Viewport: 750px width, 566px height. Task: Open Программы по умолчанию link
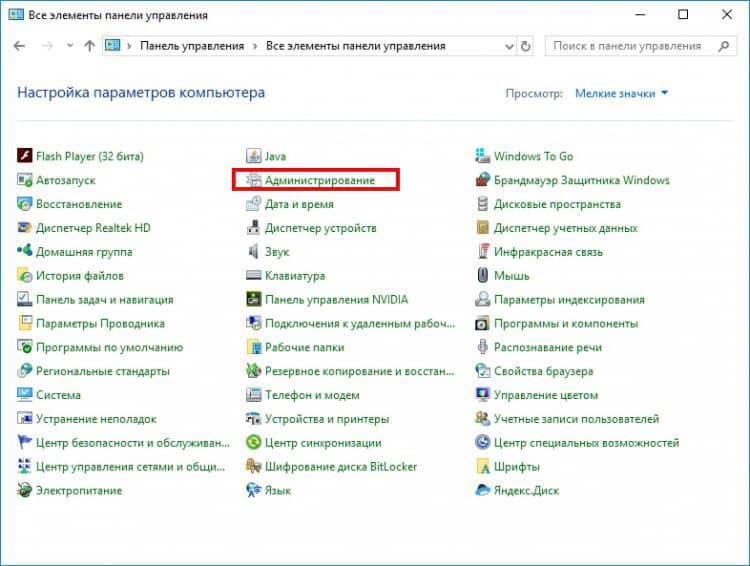point(110,347)
